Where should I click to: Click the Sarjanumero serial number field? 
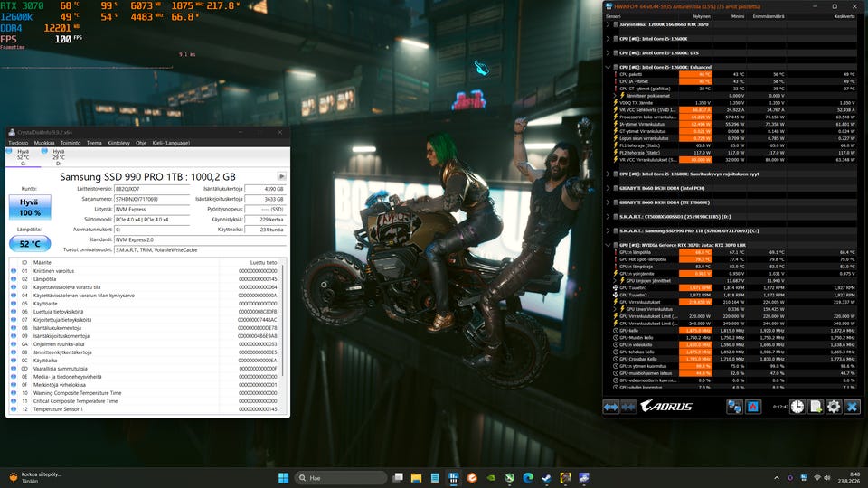click(x=152, y=199)
